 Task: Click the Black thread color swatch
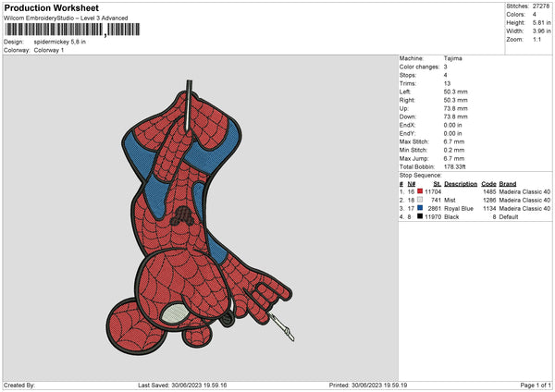pos(420,216)
